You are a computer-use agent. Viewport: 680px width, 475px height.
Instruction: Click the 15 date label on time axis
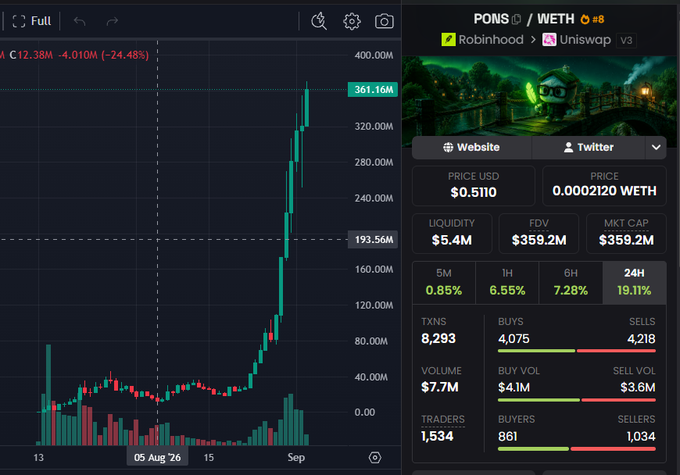tap(209, 458)
